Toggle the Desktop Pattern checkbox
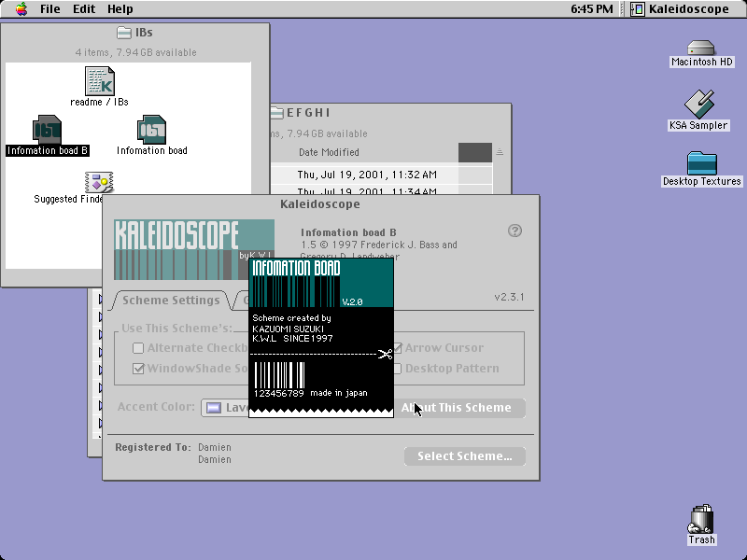The image size is (747, 560). click(x=398, y=369)
